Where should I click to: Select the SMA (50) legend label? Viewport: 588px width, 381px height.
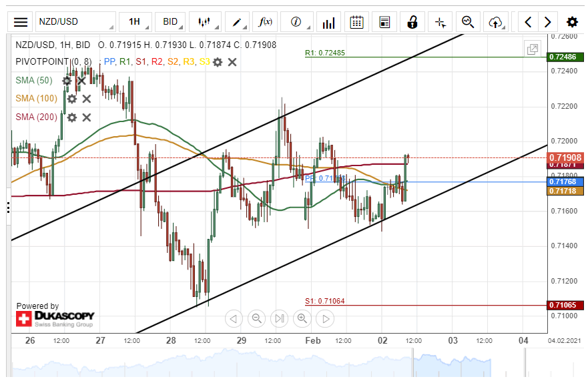(34, 80)
